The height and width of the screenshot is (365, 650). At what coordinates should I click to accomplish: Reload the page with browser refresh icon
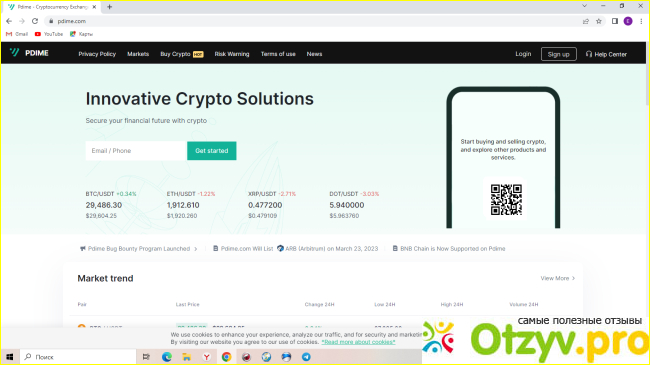click(35, 21)
